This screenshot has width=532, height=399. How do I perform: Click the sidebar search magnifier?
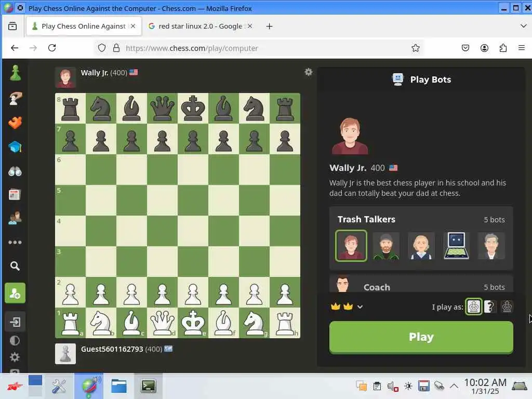(15, 265)
